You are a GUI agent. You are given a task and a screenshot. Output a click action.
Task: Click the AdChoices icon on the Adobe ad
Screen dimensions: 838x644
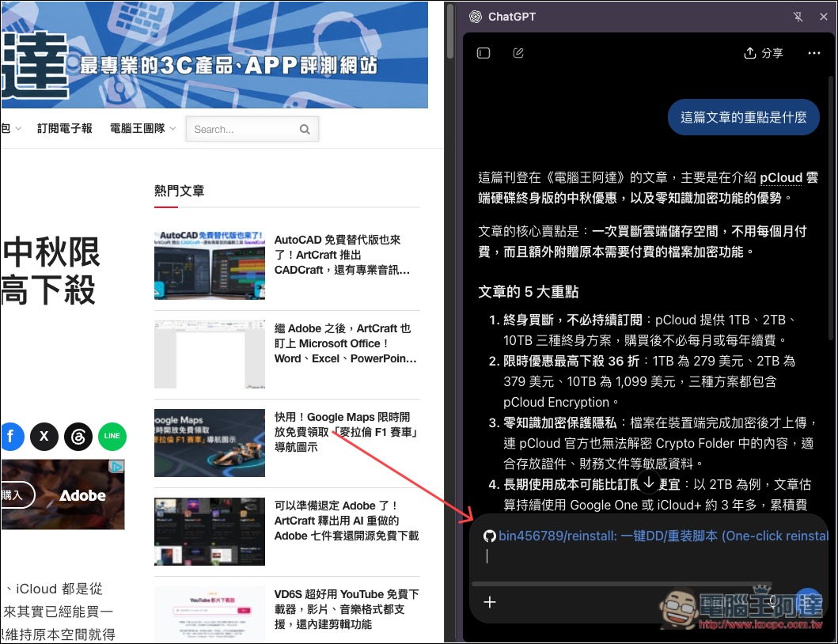116,467
